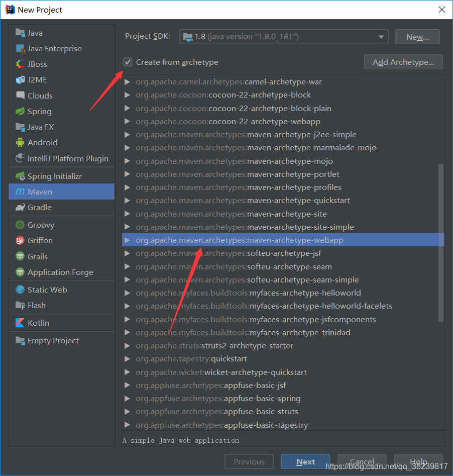Viewport: 453px width, 476px height.
Task: Click the Spring leaf icon
Action: pyautogui.click(x=20, y=111)
